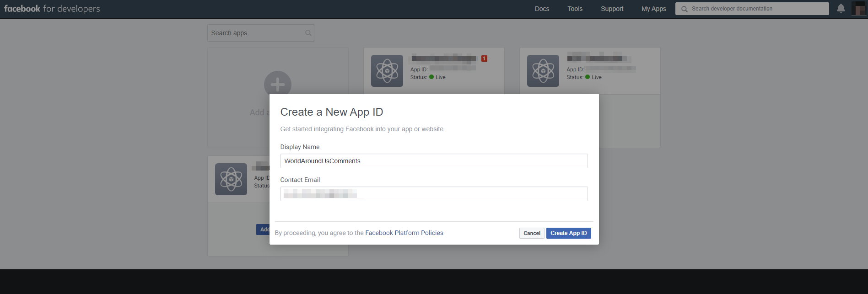868x294 pixels.
Task: Open the user profile avatar
Action: pos(859,8)
